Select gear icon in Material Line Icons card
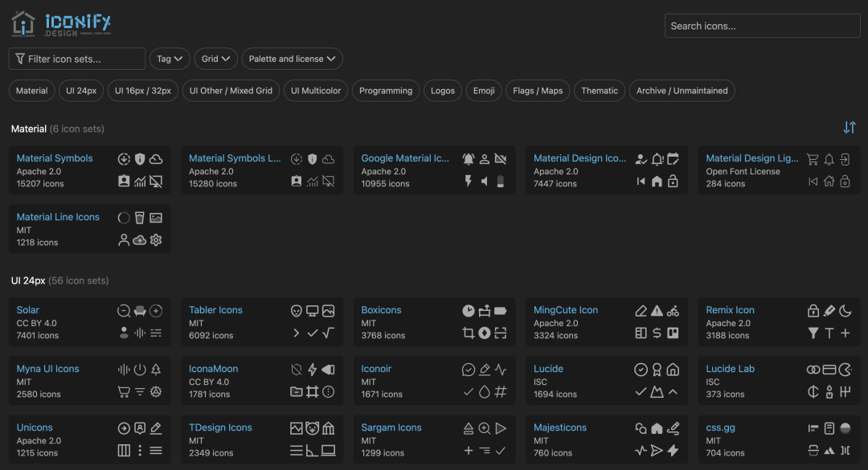Screen dimensions: 868x470 click(156, 240)
